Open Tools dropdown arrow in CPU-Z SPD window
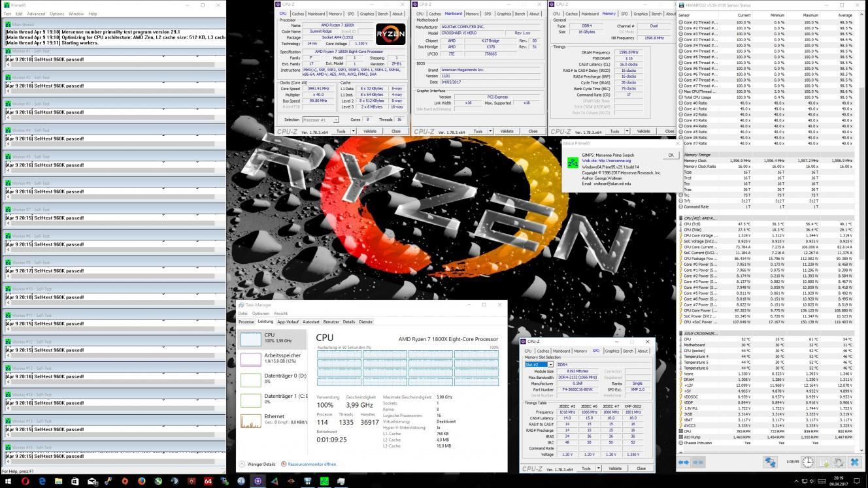 tap(597, 468)
